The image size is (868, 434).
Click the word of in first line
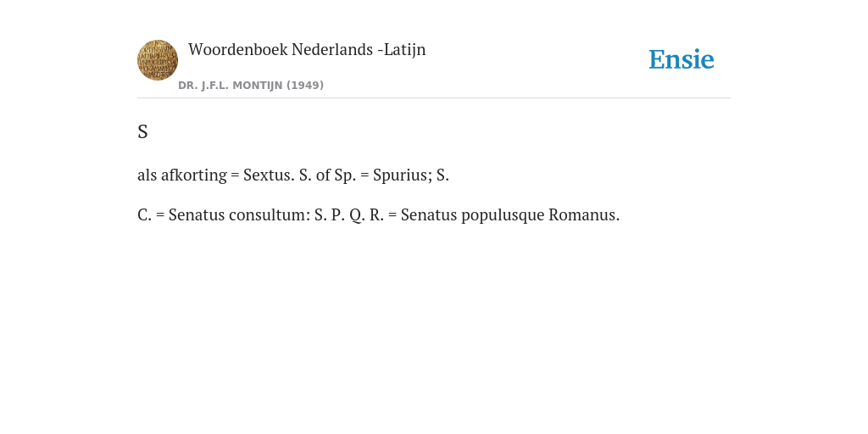[323, 175]
